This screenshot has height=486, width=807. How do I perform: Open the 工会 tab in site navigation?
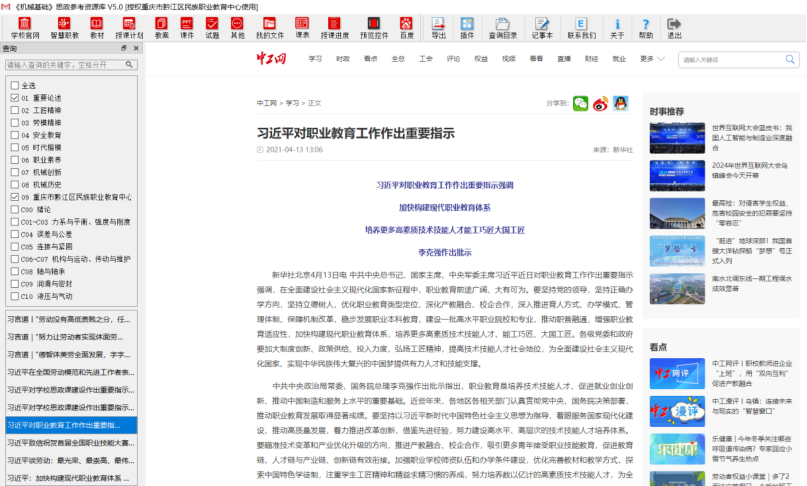[426, 59]
